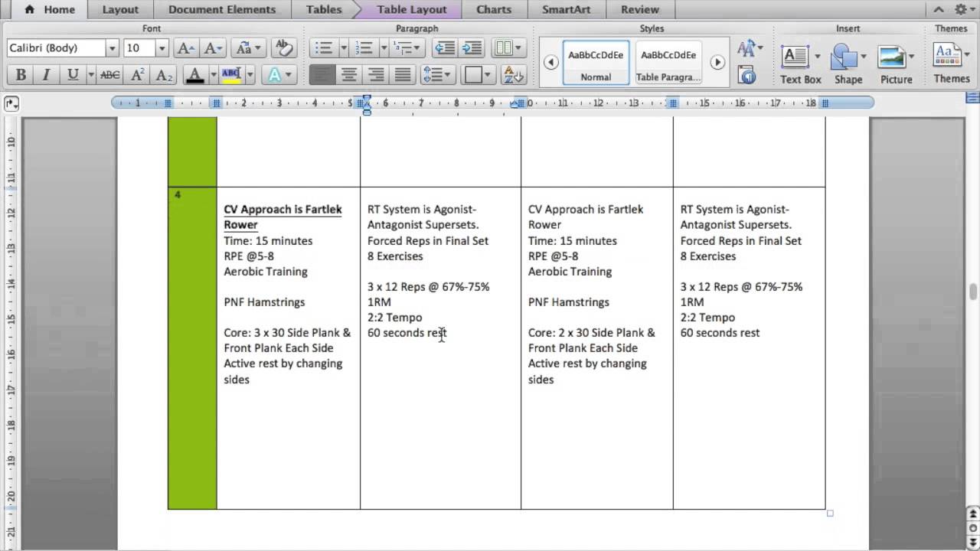
Task: Collapse the ribbon with the chevron
Action: coord(939,10)
